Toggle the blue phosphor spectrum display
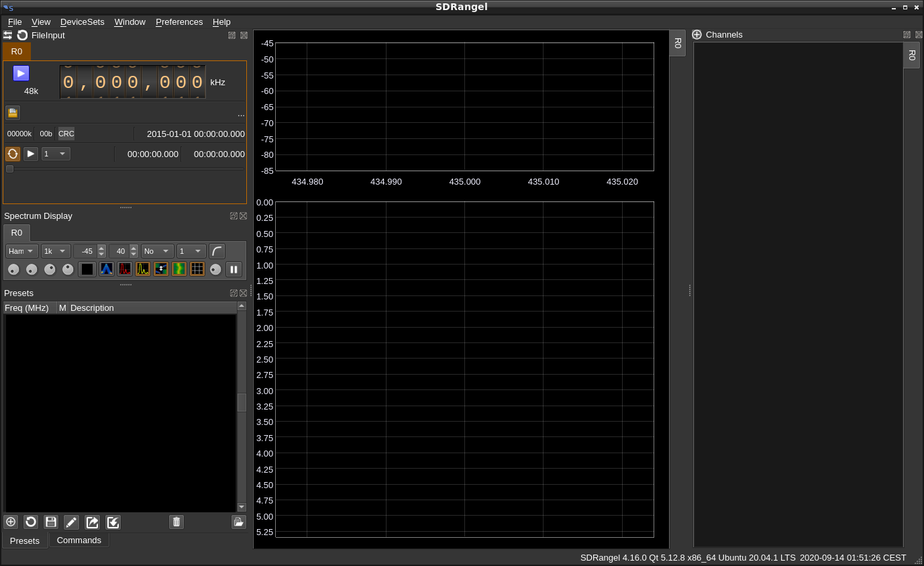This screenshot has height=566, width=924. tap(106, 269)
